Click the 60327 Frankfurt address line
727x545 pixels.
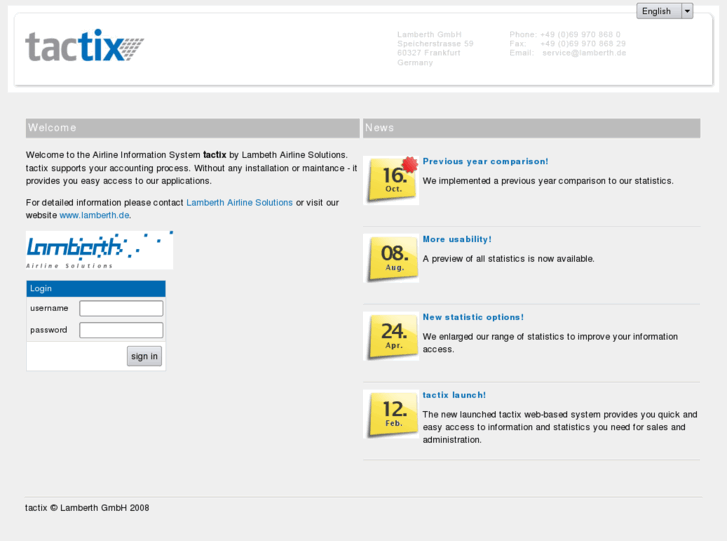428,53
